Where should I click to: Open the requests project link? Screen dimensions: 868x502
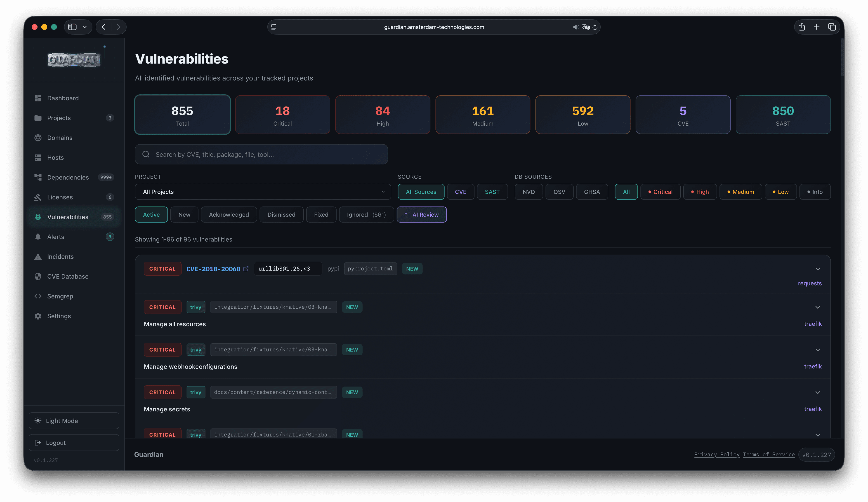coord(810,283)
